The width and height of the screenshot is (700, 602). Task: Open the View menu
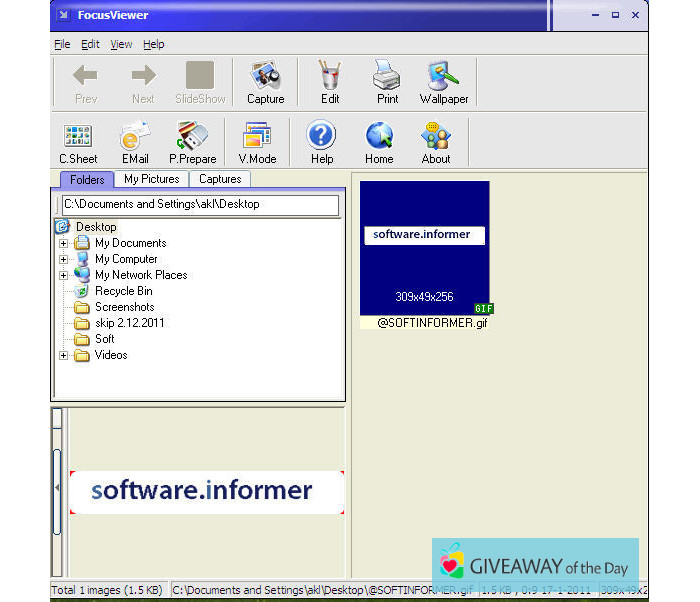(121, 44)
